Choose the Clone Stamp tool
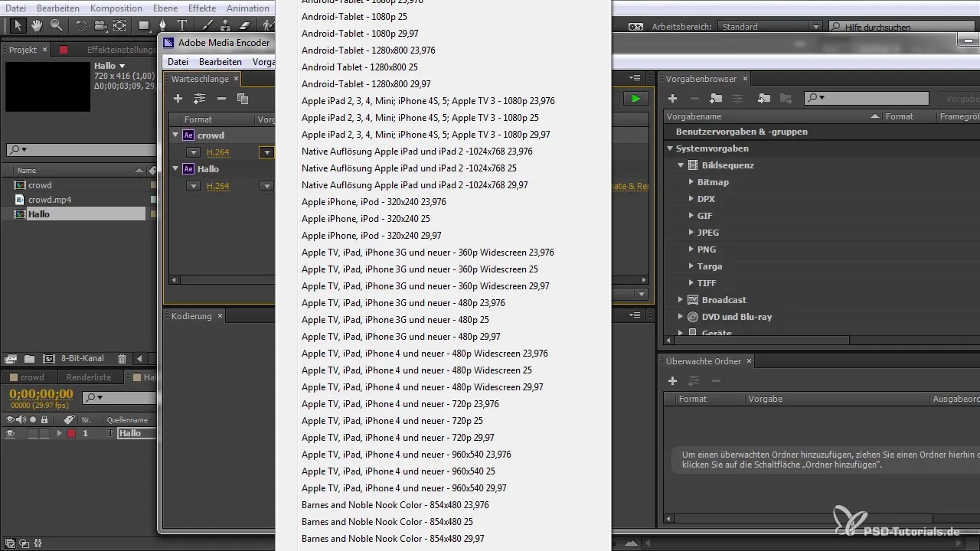The width and height of the screenshot is (980, 551). [x=226, y=26]
